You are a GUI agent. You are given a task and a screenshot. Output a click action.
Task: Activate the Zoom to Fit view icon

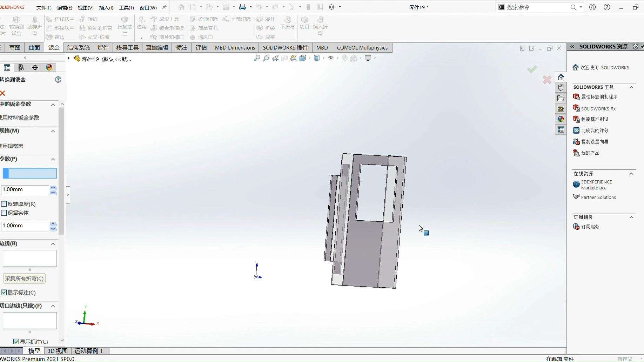[x=257, y=58]
